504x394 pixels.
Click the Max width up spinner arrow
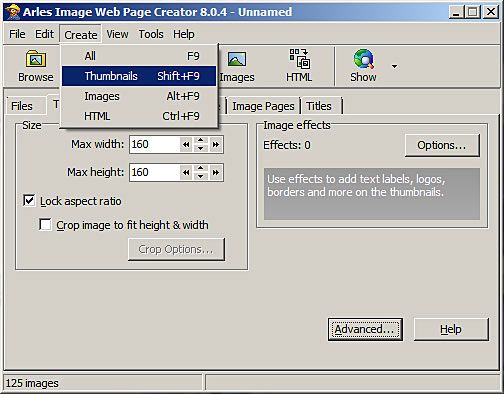click(x=201, y=140)
